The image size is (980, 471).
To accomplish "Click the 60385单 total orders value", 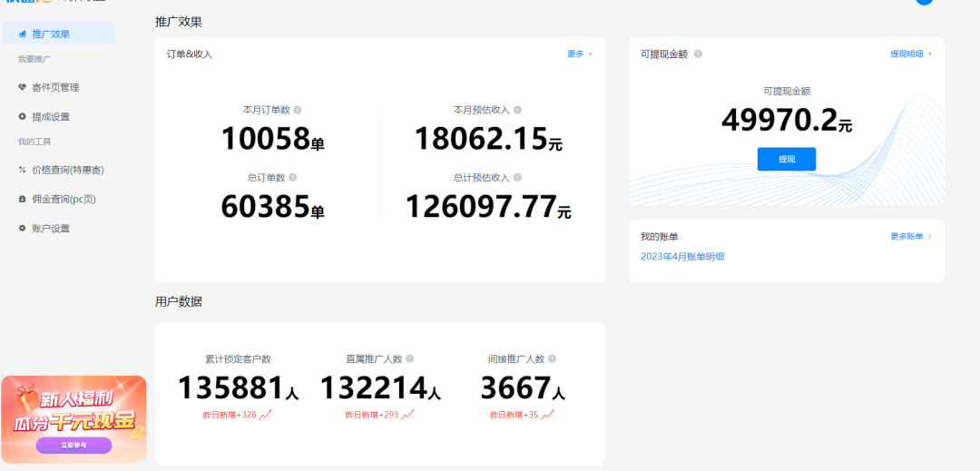I will [273, 207].
